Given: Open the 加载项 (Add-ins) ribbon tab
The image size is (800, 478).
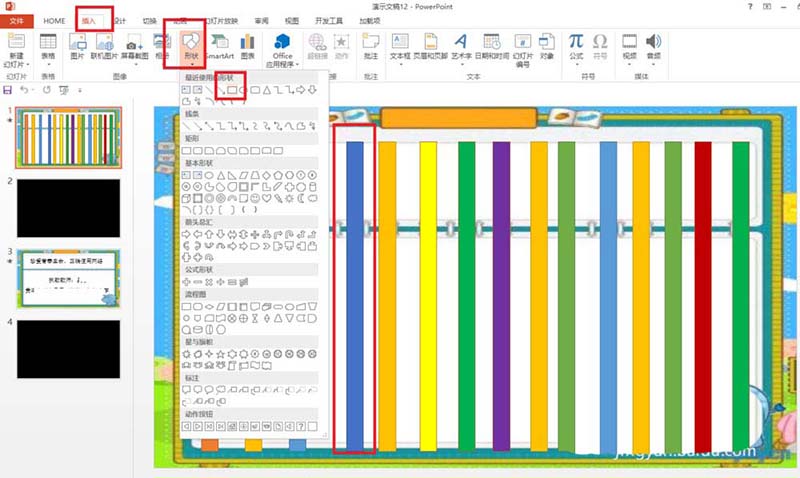Looking at the screenshot, I should click(369, 21).
